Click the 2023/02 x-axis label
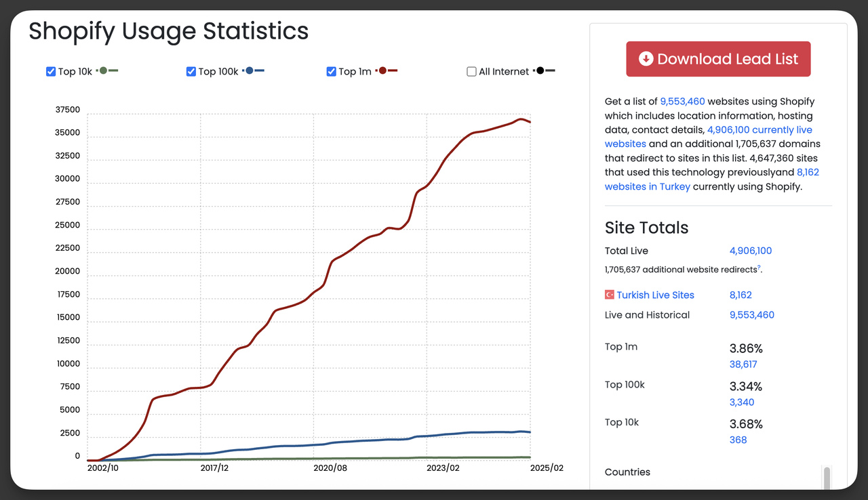 pos(443,468)
